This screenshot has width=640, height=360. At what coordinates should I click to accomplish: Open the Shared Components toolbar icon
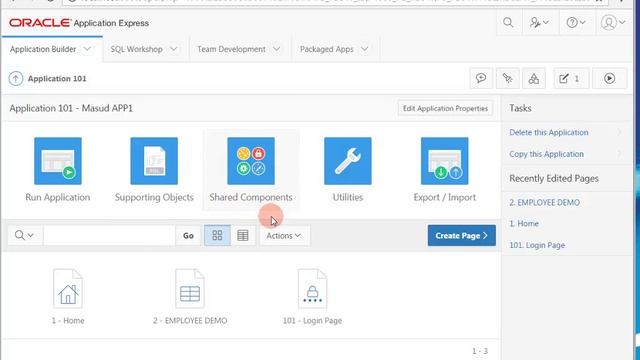click(x=533, y=78)
